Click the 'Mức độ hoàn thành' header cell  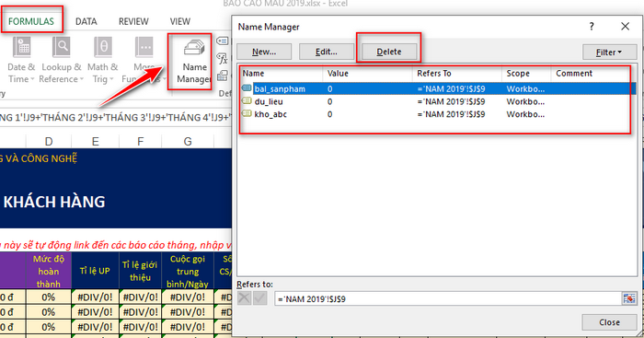click(x=49, y=271)
